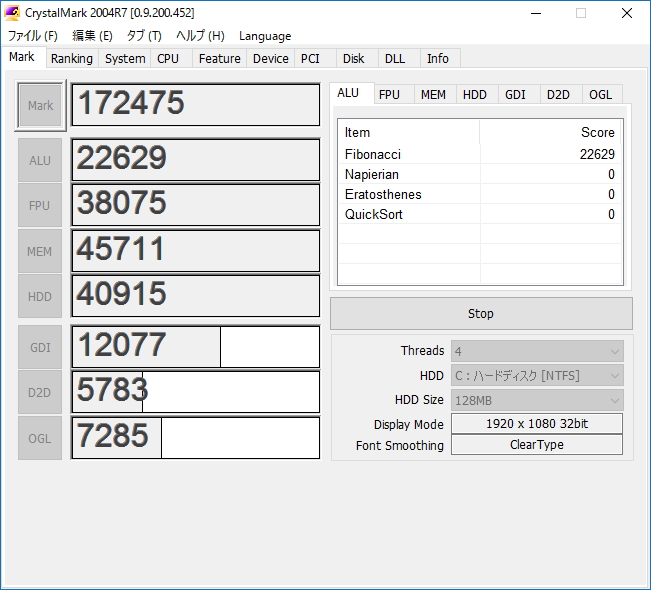The height and width of the screenshot is (590, 651).
Task: Click the D2D benchmark button
Action: click(40, 392)
